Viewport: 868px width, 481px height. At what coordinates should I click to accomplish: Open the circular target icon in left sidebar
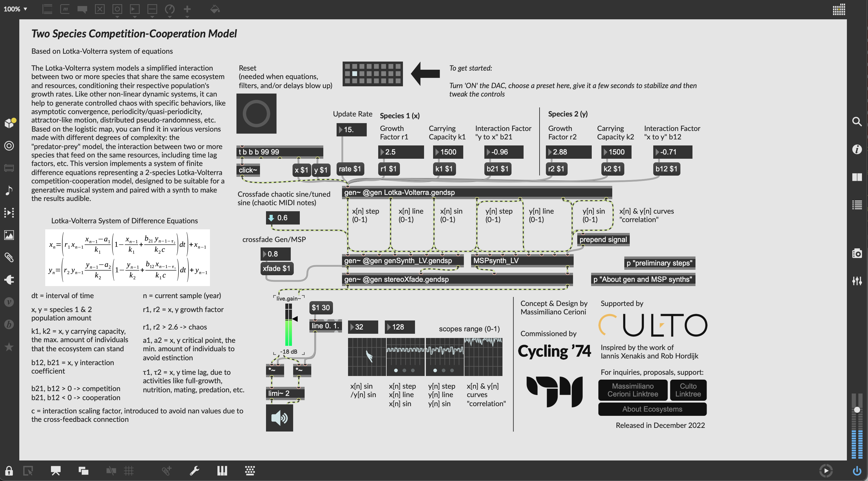(9, 146)
